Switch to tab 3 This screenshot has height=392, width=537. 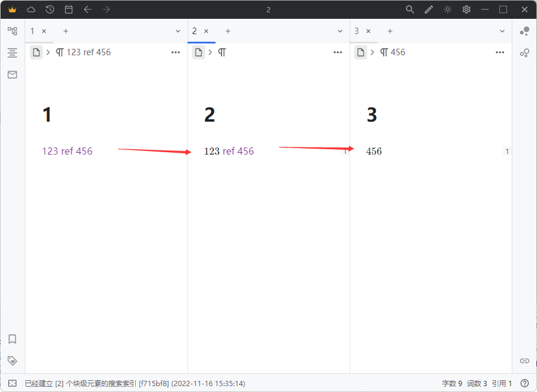click(x=357, y=31)
